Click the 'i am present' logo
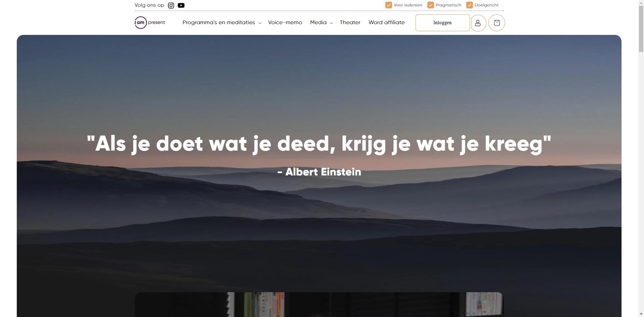Viewport: 644px width, 317px height. pos(150,22)
